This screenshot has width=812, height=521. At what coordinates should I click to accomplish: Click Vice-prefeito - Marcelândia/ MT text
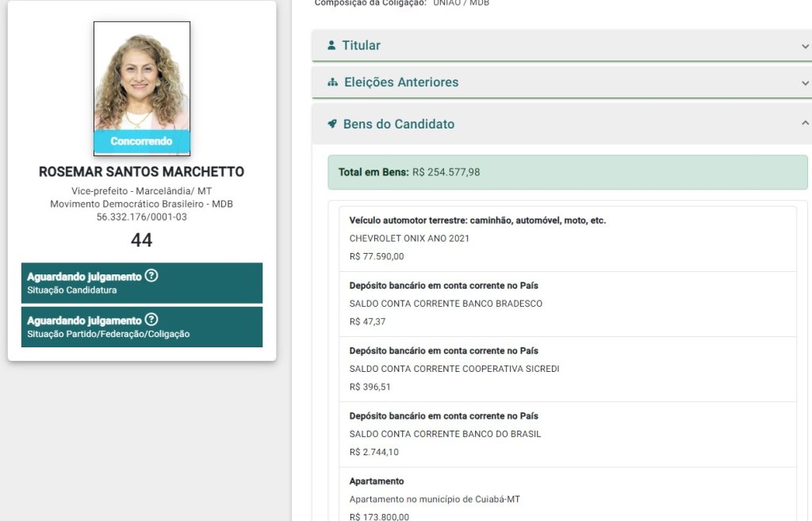pyautogui.click(x=141, y=191)
